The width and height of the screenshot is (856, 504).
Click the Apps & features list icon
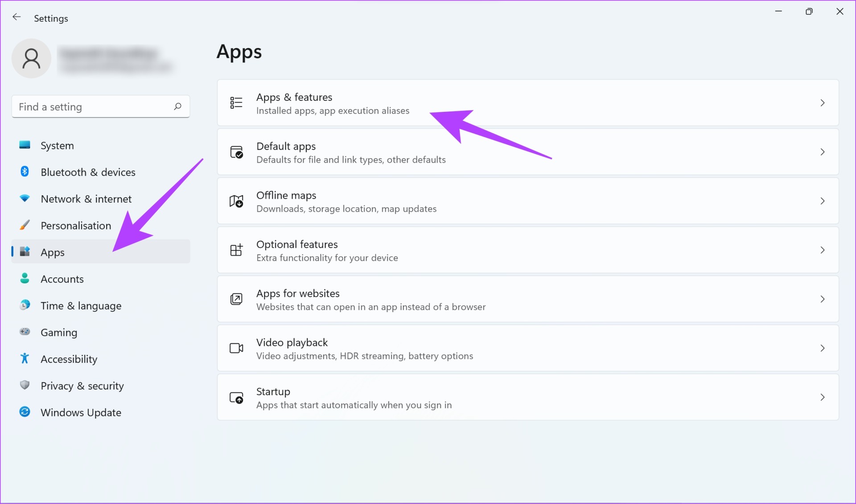click(236, 103)
